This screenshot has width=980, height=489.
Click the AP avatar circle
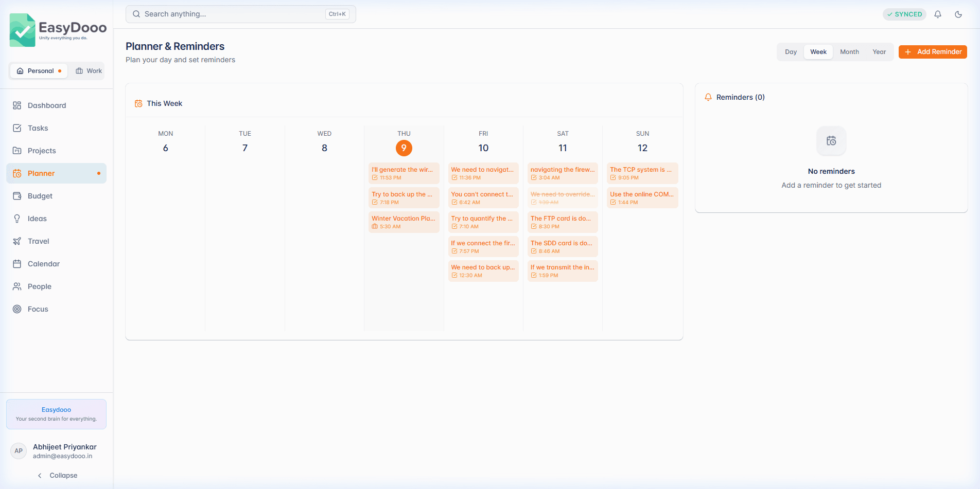tap(19, 451)
